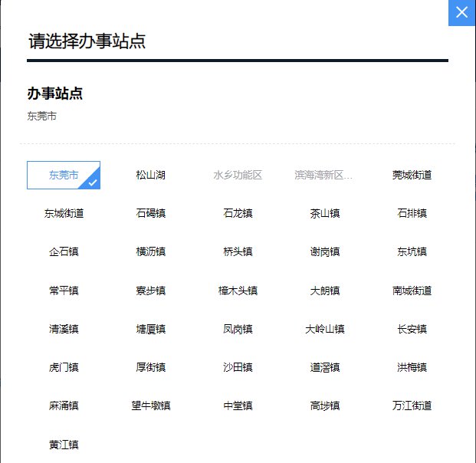Click the 东莞市 breadcrumb under 办事站点
Image resolution: width=476 pixels, height=463 pixels.
click(42, 116)
